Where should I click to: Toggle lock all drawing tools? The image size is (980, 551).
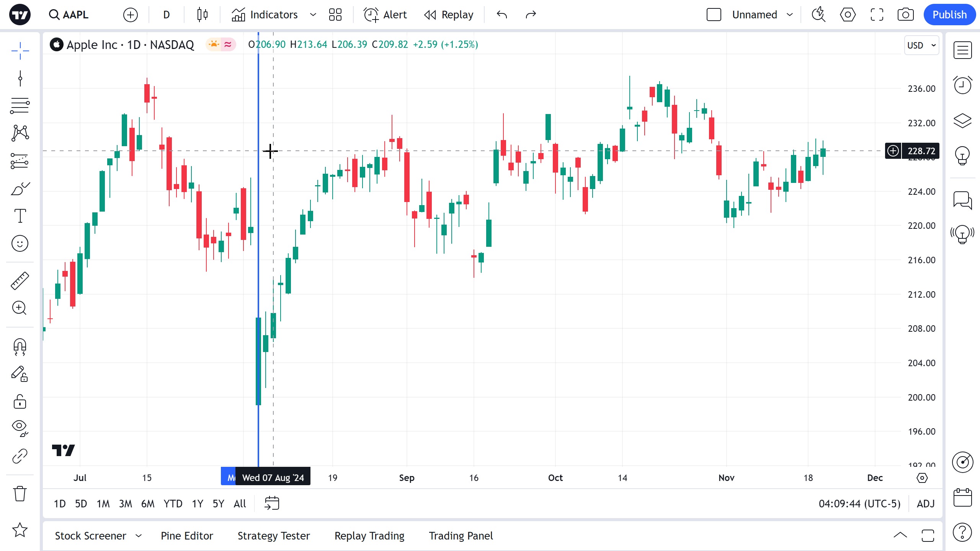coord(20,402)
